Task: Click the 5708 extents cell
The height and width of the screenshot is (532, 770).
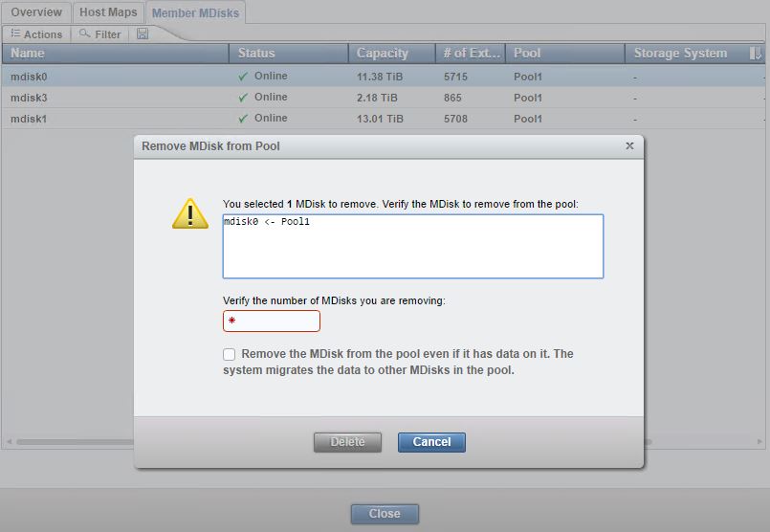Action: (455, 119)
